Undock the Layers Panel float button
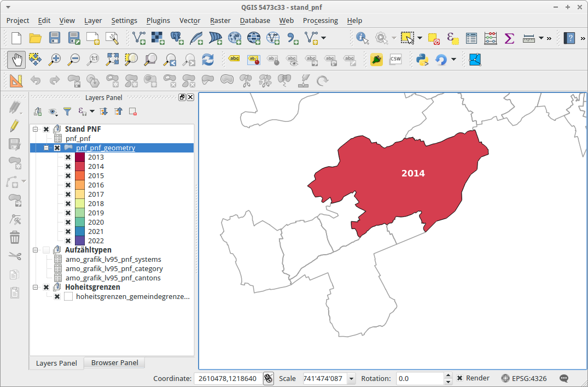The height and width of the screenshot is (387, 588). pos(182,97)
